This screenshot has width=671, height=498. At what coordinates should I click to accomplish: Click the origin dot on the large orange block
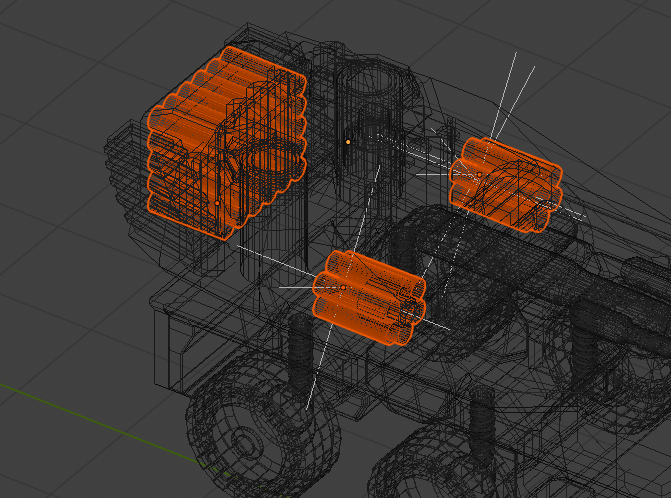217,203
